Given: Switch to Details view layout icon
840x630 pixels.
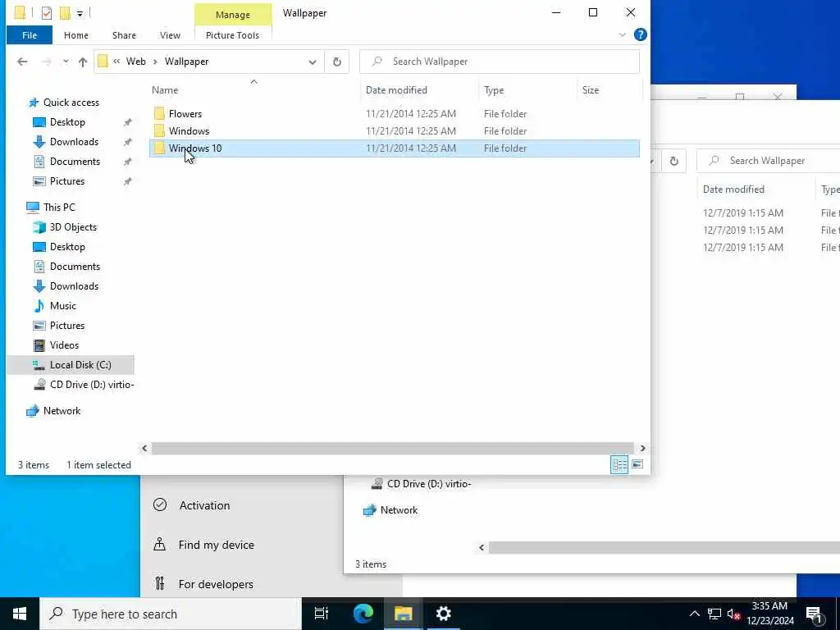Looking at the screenshot, I should (x=619, y=464).
